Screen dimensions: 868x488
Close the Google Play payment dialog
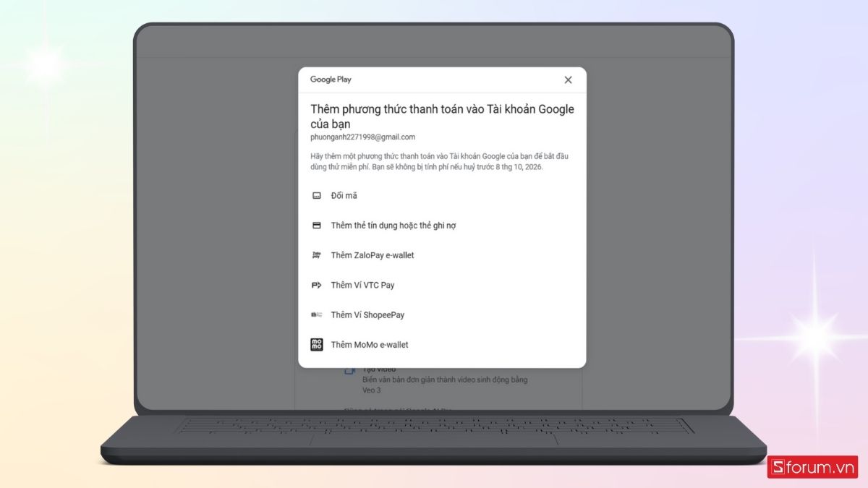[568, 80]
